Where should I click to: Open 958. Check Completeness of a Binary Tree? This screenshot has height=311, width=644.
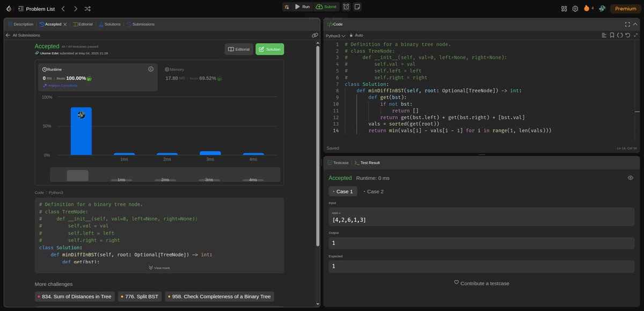(219, 296)
